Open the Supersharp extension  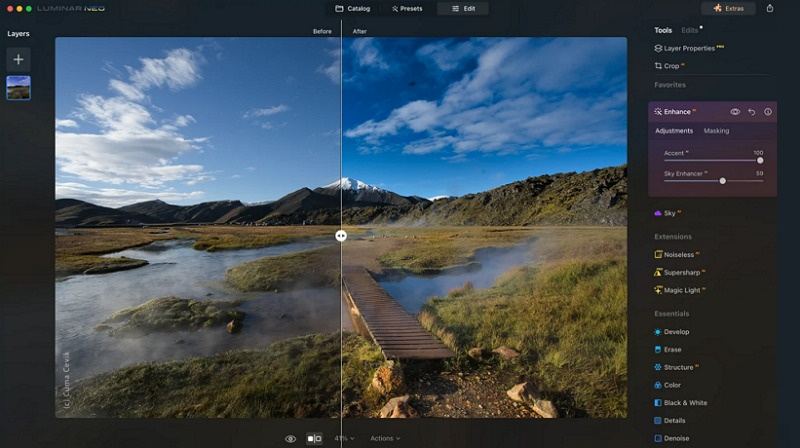tap(680, 272)
